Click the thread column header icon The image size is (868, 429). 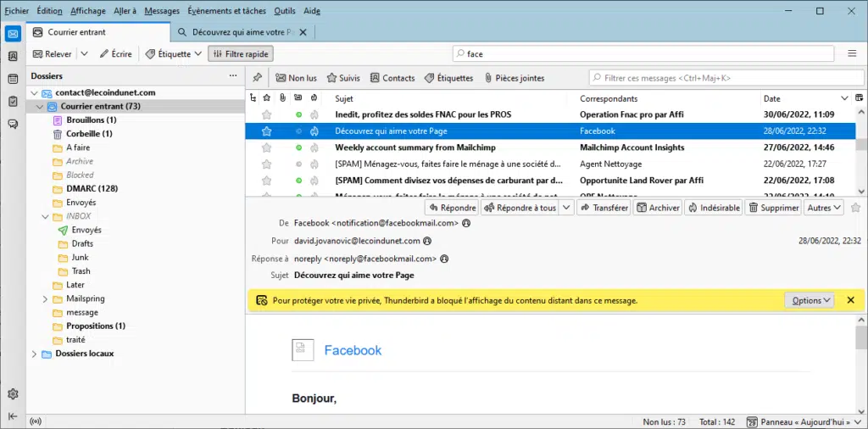(253, 98)
